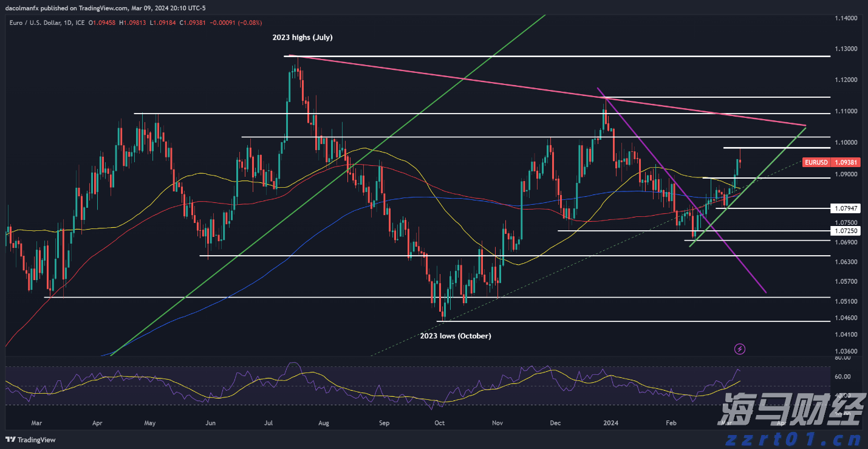868x449 pixels.
Task: Click the red close price value C1.09381
Action: click(189, 22)
